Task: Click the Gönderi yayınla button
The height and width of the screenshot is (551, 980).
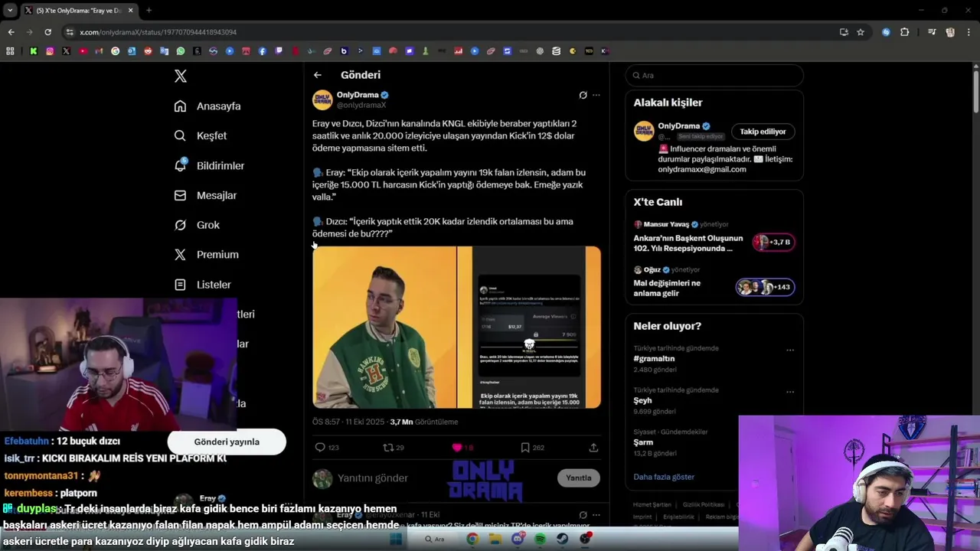Action: coord(227,442)
